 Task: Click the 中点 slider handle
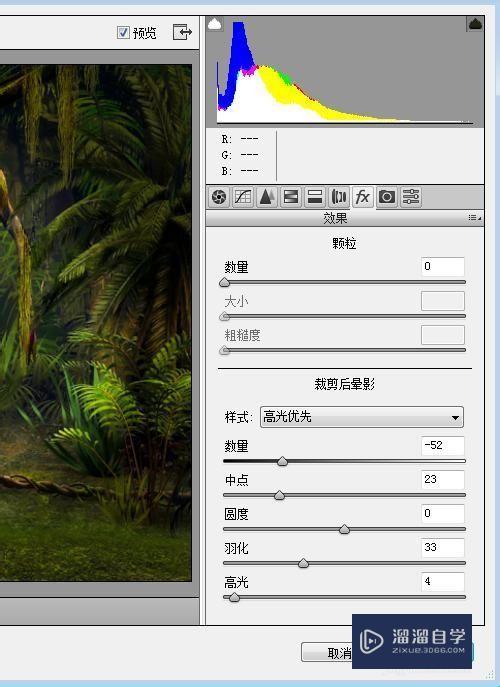point(280,496)
